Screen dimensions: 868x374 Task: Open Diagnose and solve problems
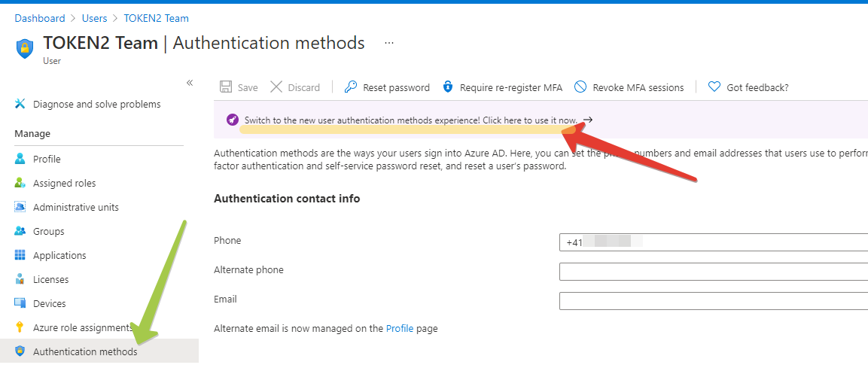[96, 104]
